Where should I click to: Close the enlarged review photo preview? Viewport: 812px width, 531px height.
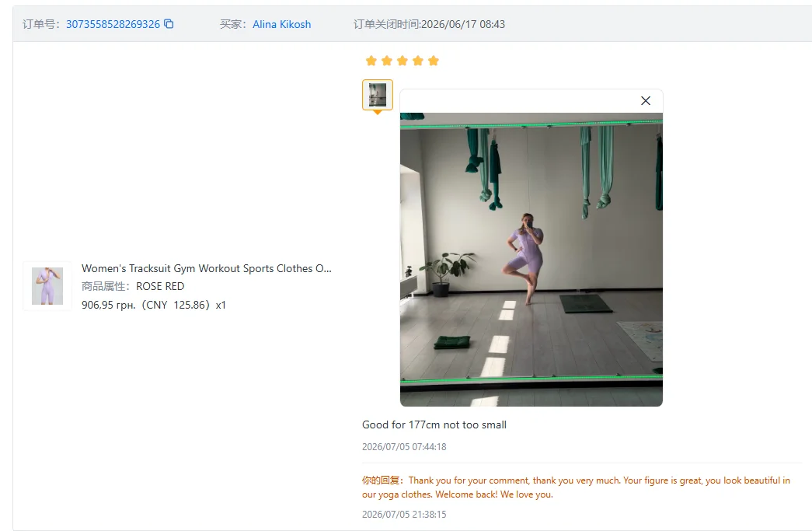(x=645, y=100)
